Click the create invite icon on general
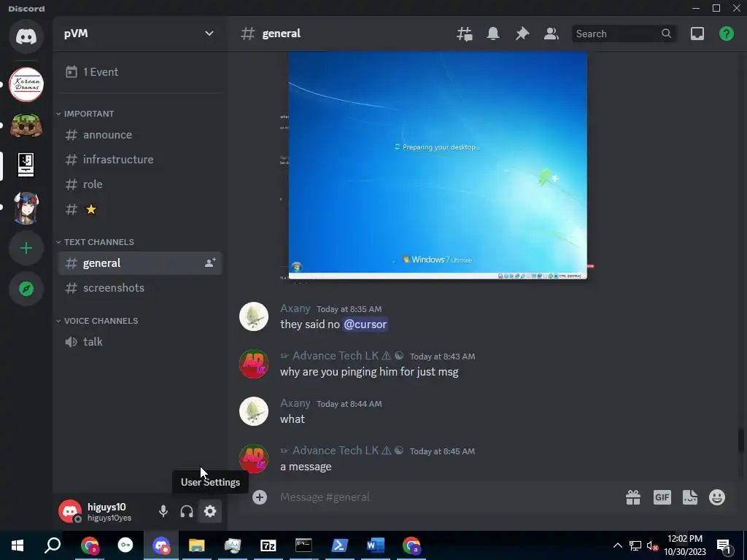 (x=210, y=262)
